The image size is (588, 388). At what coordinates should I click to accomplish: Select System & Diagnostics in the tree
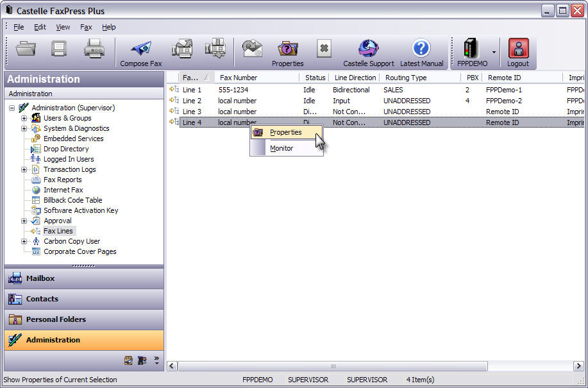point(76,128)
